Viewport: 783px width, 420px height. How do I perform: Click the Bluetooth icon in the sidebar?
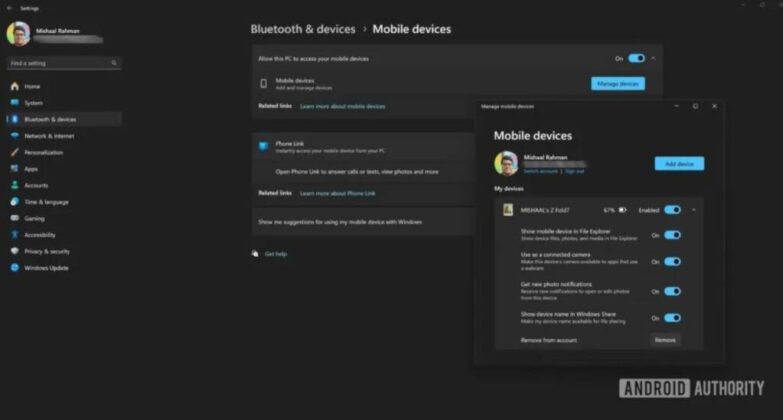coord(14,119)
